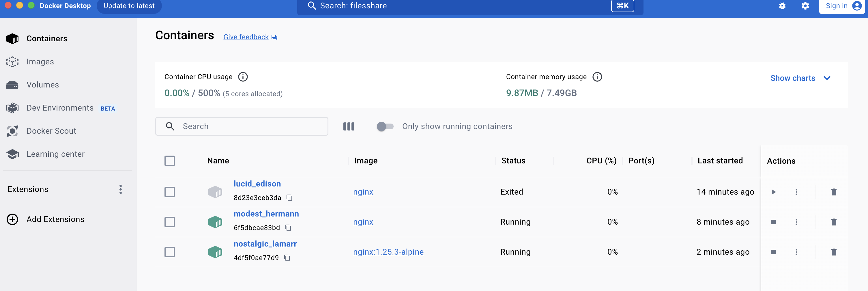Open the lucid_edison container link
The height and width of the screenshot is (291, 868).
(x=257, y=184)
